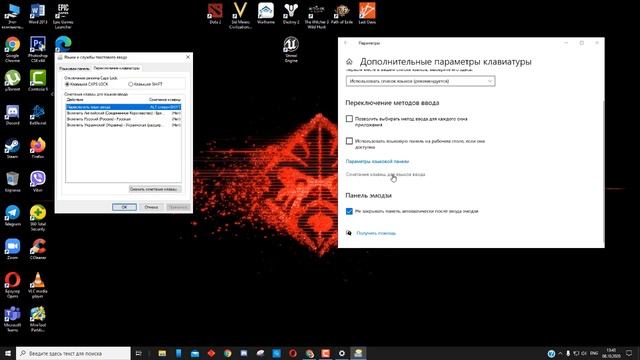Select the Warframe desktop icon

tap(266, 14)
